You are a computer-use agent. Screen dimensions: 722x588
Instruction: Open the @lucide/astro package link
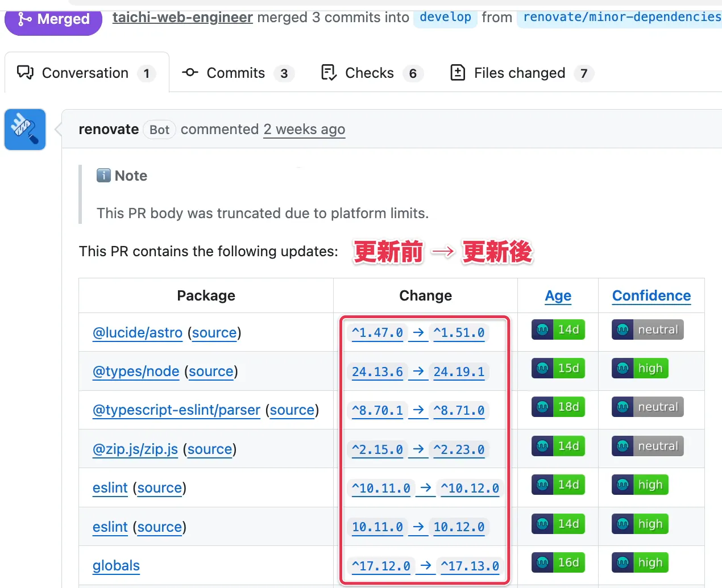(x=138, y=332)
